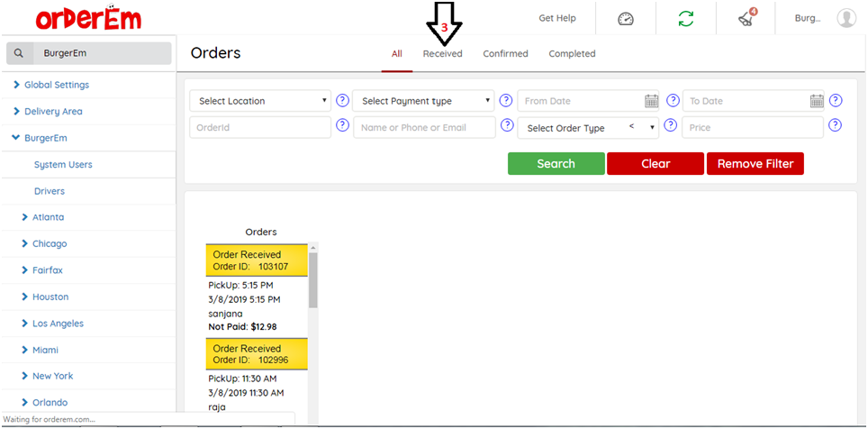The image size is (868, 429).
Task: Click help icon next to Select Location
Action: (x=342, y=100)
